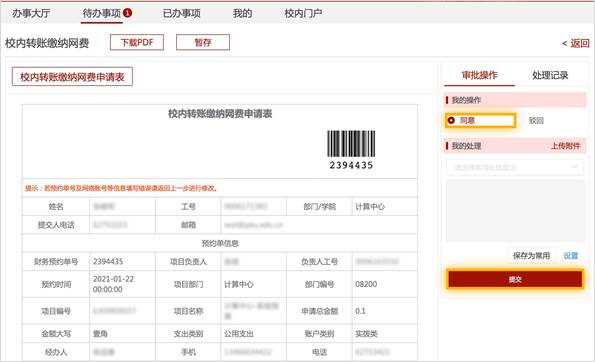
Task: Click the 部门/学院 value 计算中心
Action: click(x=370, y=206)
